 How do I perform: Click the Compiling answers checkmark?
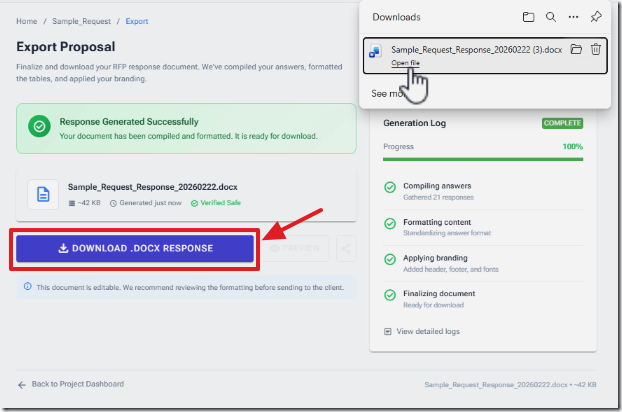click(x=390, y=187)
